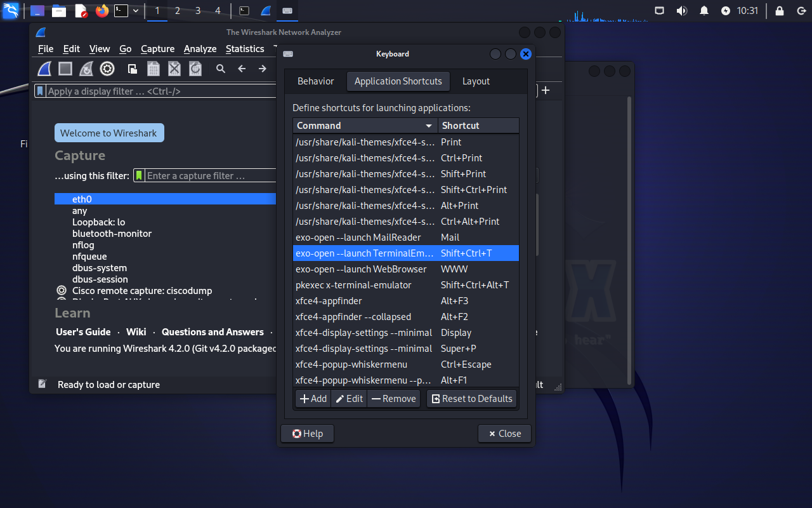Remove the selected shortcut

[x=393, y=399]
